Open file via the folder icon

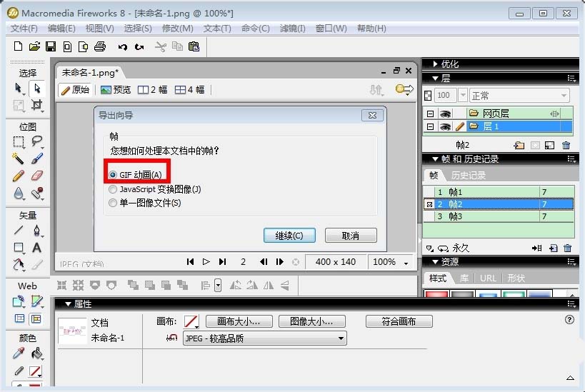tap(34, 46)
